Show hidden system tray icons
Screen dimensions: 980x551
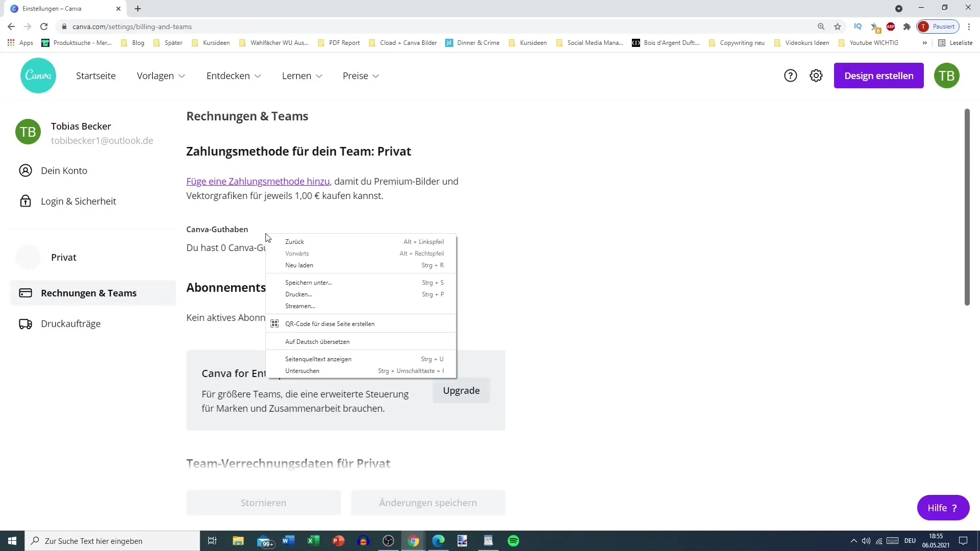pyautogui.click(x=853, y=541)
